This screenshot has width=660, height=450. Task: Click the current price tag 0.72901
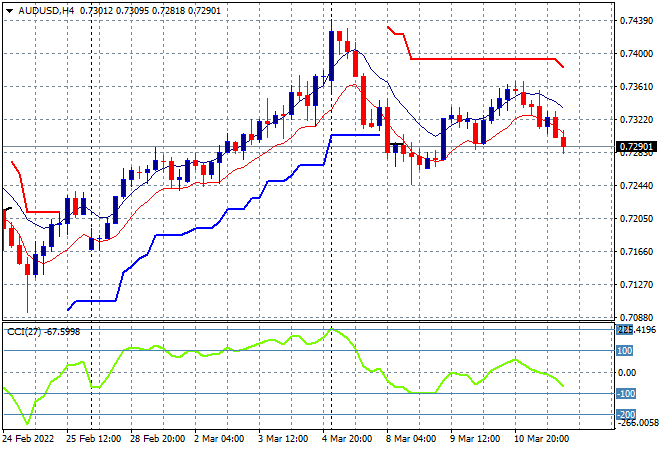point(636,147)
